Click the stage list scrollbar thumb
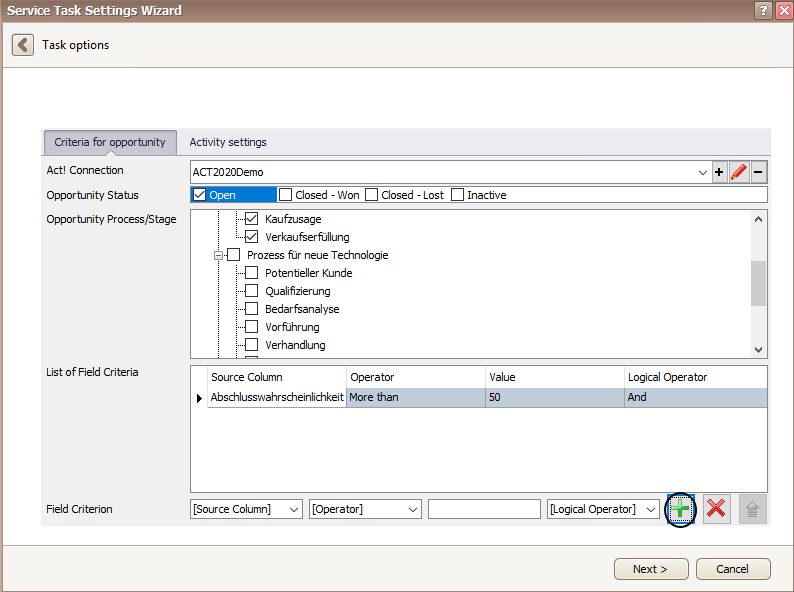 pyautogui.click(x=758, y=283)
